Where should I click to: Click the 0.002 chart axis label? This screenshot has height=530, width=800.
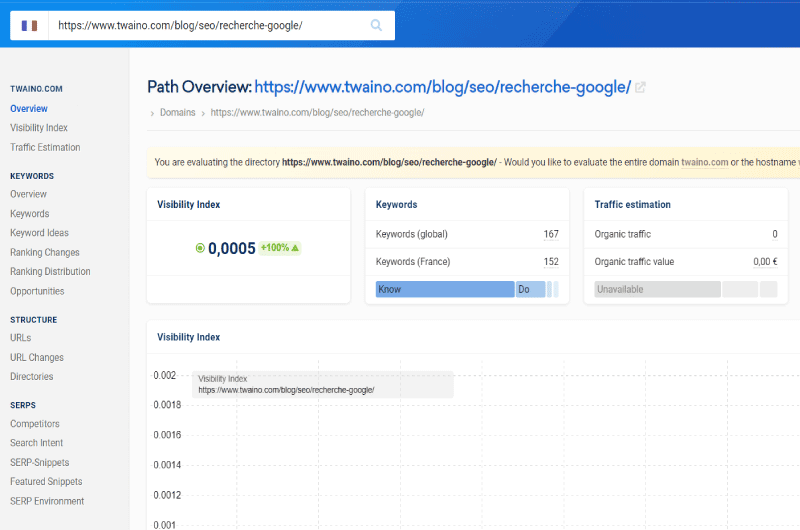coord(165,375)
